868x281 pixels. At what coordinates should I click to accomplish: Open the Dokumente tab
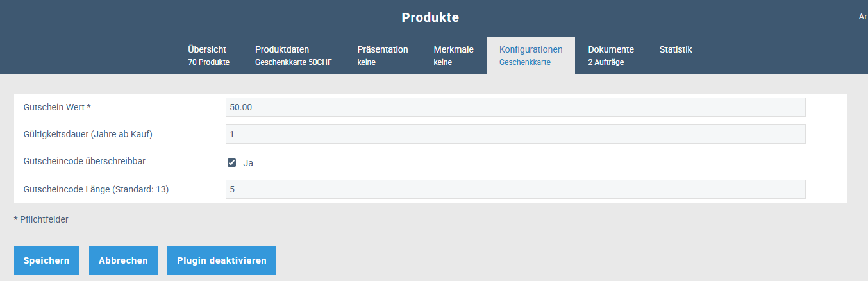[x=610, y=55]
